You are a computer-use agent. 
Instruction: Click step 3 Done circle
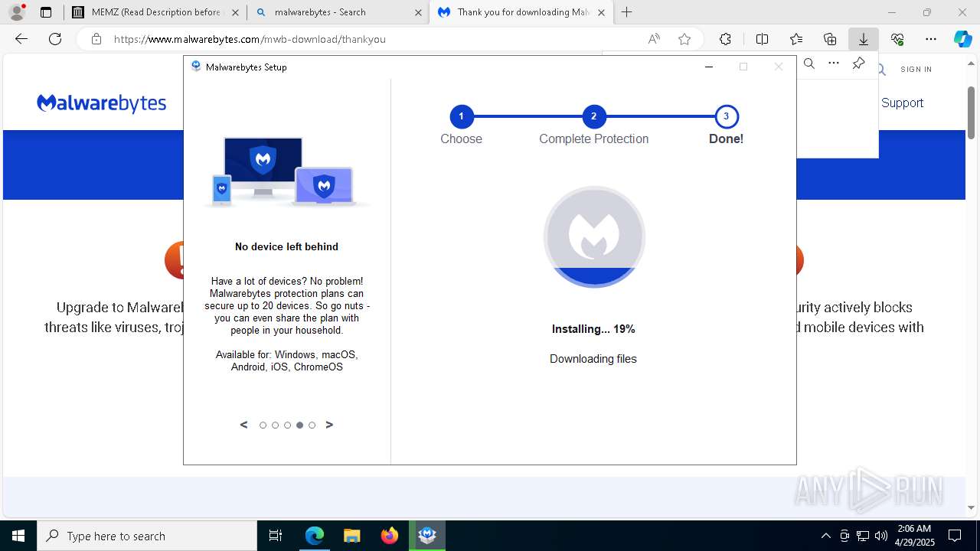(x=726, y=116)
